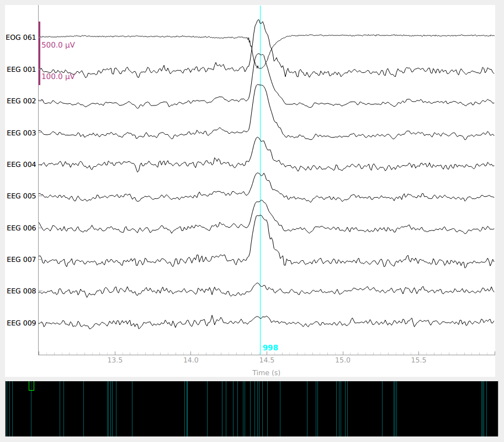
Task: Toggle the EEG 007 channel label
Action: click(x=21, y=259)
